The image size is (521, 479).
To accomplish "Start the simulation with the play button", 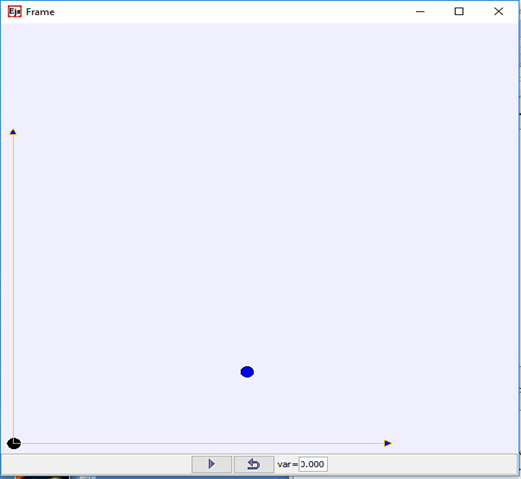I will (x=212, y=464).
